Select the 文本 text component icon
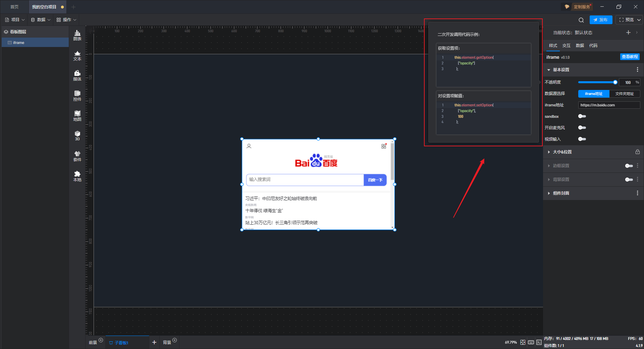Image resolution: width=644 pixels, height=349 pixels. pos(77,55)
